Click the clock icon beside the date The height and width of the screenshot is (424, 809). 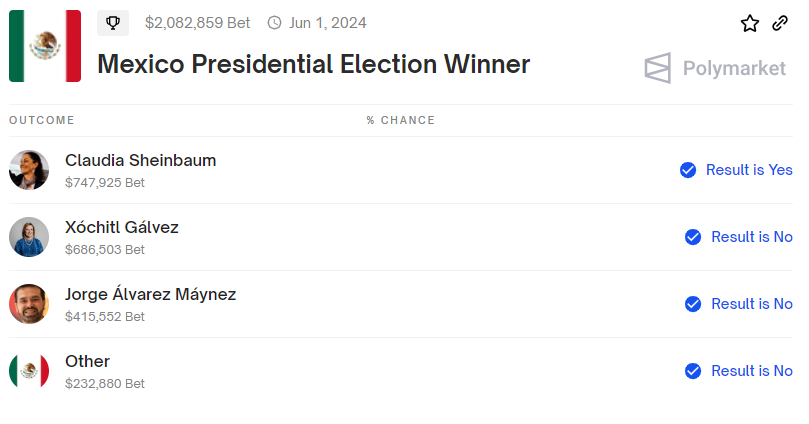coord(274,22)
